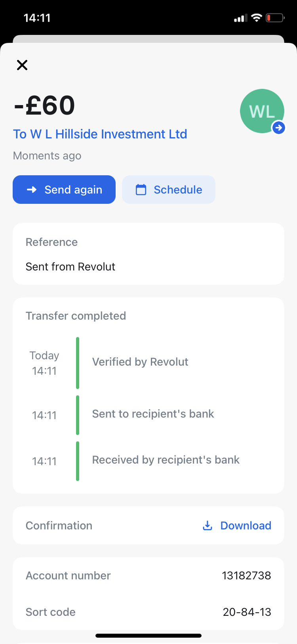Tap the WL recipient avatar
The width and height of the screenshot is (297, 644).
tap(261, 111)
